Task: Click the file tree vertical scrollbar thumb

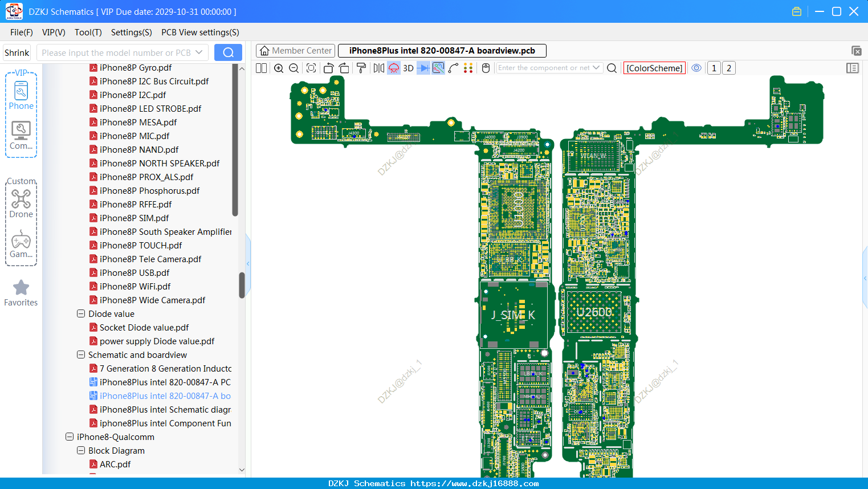Action: (242, 285)
